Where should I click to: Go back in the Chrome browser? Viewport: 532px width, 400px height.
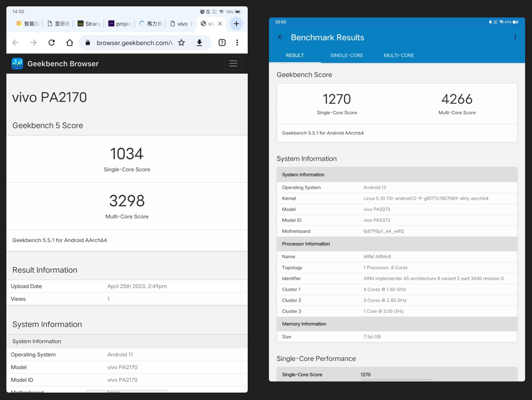click(x=15, y=43)
